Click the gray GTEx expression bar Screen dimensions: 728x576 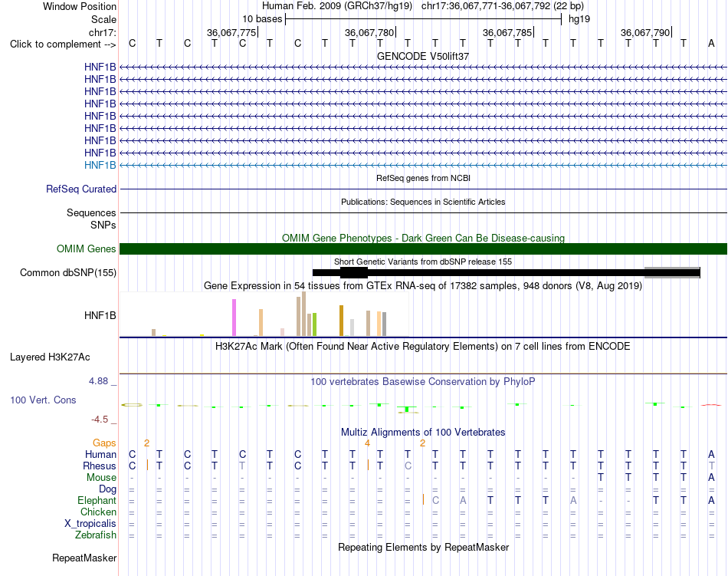[385, 324]
